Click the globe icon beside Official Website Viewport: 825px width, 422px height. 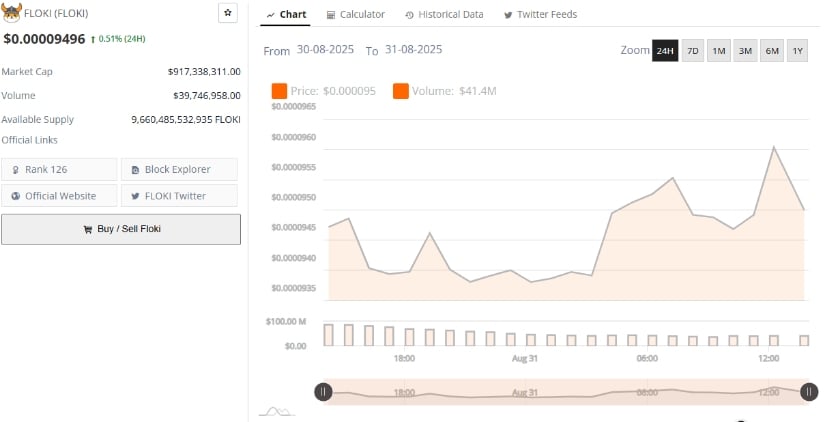pos(16,196)
